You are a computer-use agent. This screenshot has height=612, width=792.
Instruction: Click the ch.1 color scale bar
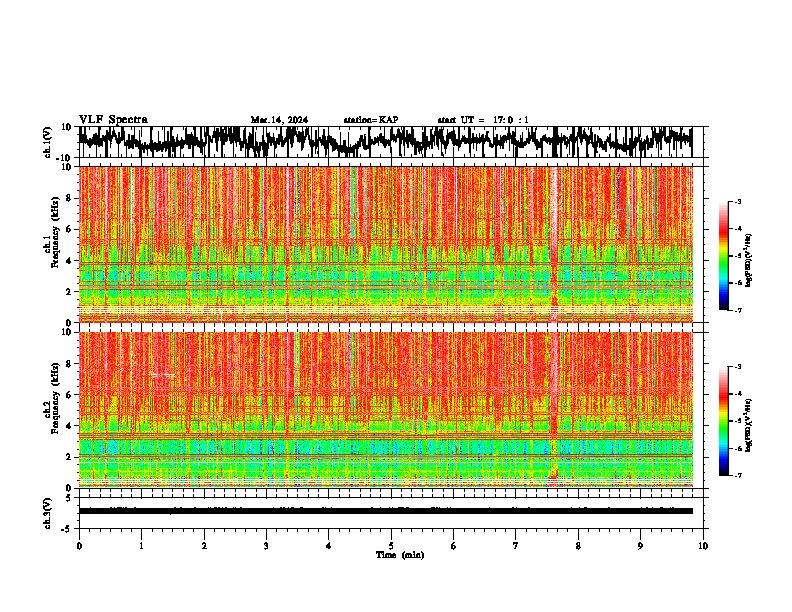pos(723,256)
